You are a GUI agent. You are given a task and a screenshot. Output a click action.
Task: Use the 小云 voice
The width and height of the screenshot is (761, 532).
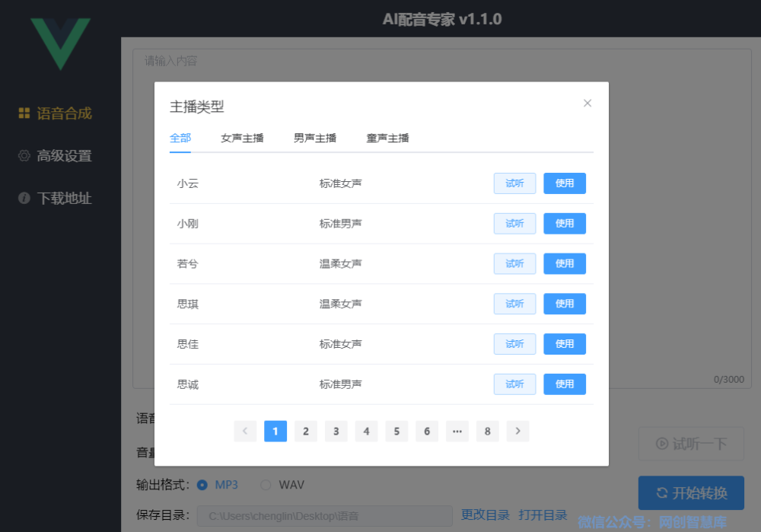pos(565,183)
